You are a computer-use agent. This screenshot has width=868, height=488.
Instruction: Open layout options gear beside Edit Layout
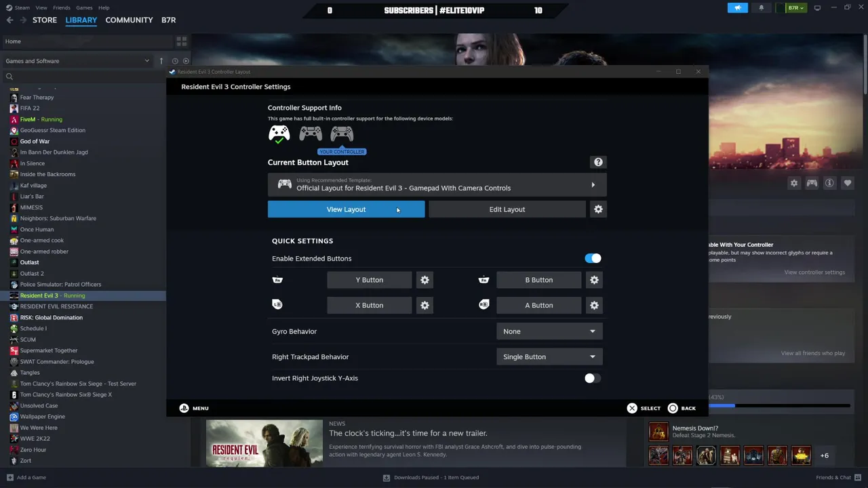[598, 209]
